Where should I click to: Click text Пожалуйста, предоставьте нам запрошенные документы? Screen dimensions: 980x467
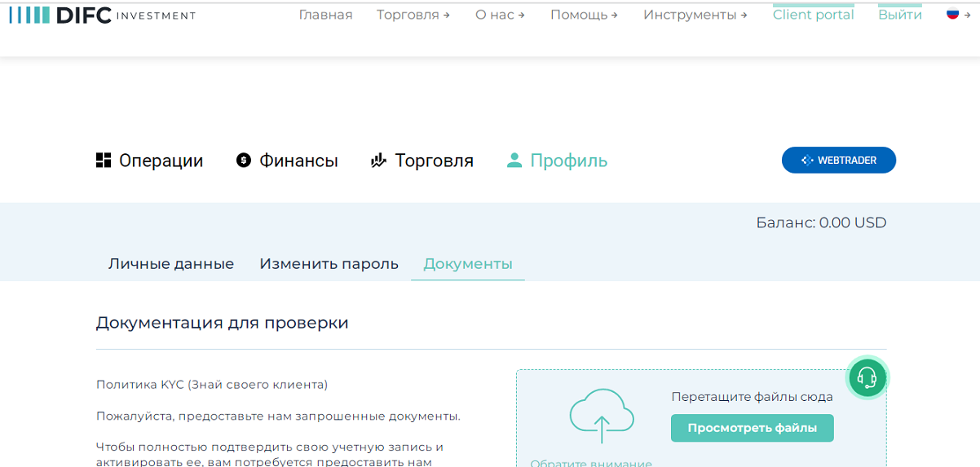click(x=278, y=416)
